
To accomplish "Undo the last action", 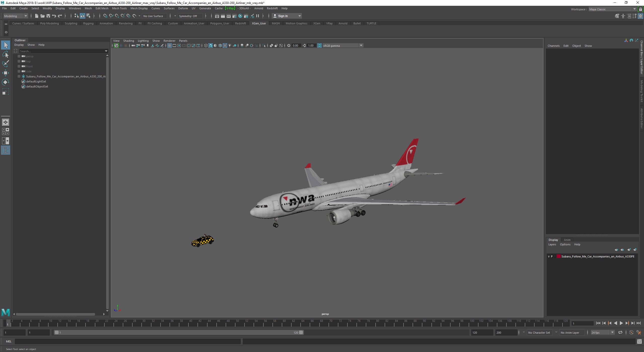I will pos(54,16).
